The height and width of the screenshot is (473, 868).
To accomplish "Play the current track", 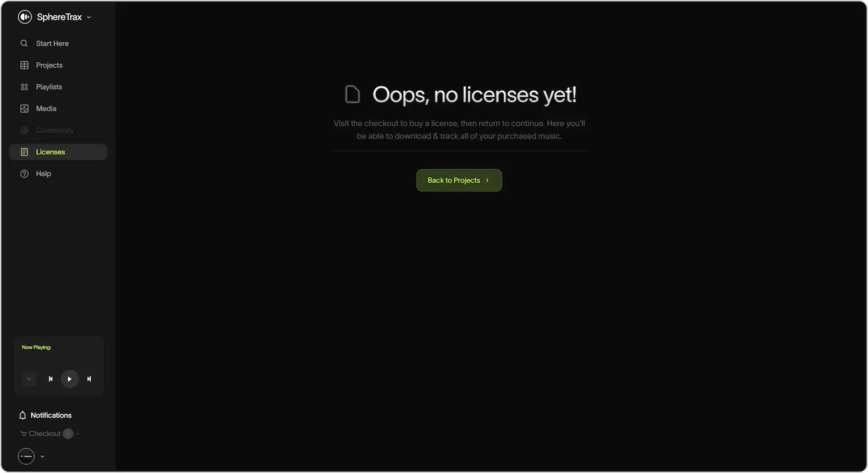I will pos(70,379).
